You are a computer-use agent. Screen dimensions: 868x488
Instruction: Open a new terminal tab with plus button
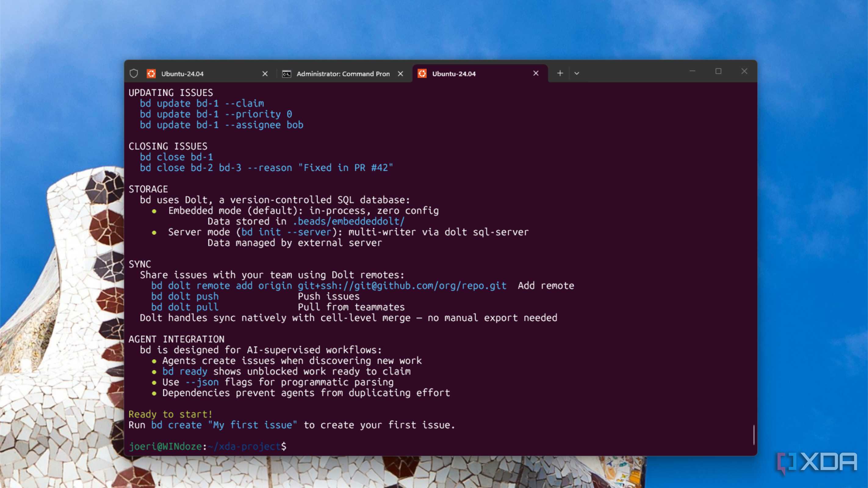click(560, 73)
